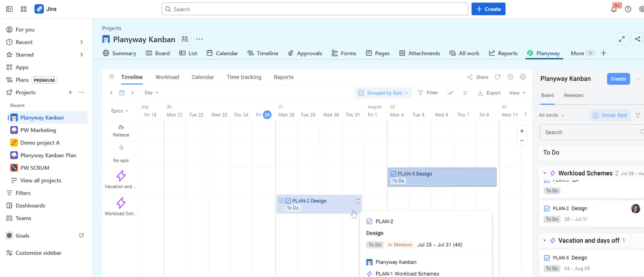
Task: Collapse the Jira sidebar with the panel icon
Action: pos(9,9)
